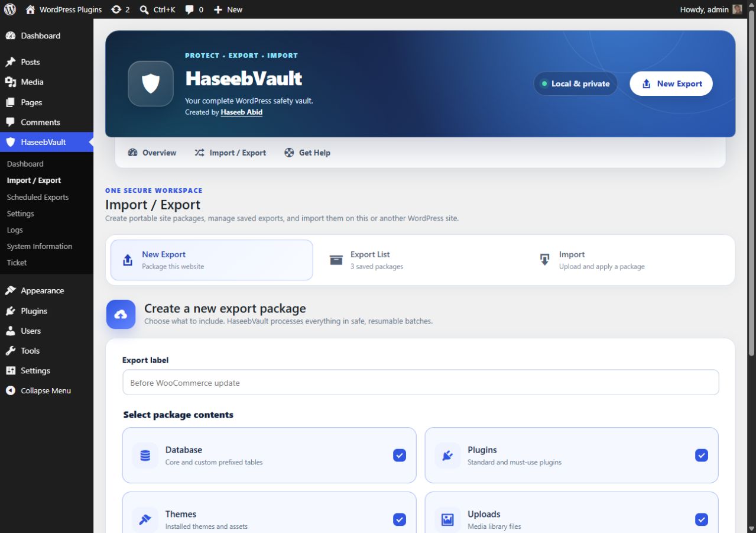
Task: Click the Media icon in sidebar
Action: tap(11, 82)
